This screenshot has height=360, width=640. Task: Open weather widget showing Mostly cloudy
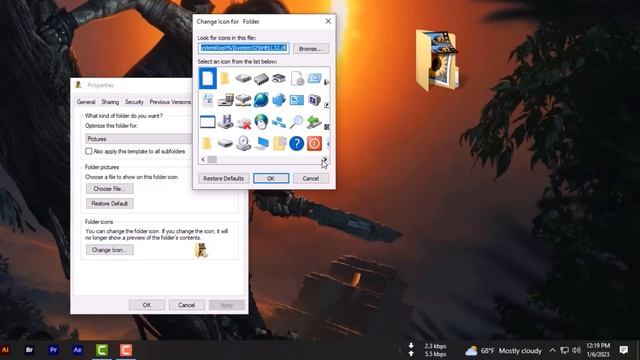(x=503, y=351)
